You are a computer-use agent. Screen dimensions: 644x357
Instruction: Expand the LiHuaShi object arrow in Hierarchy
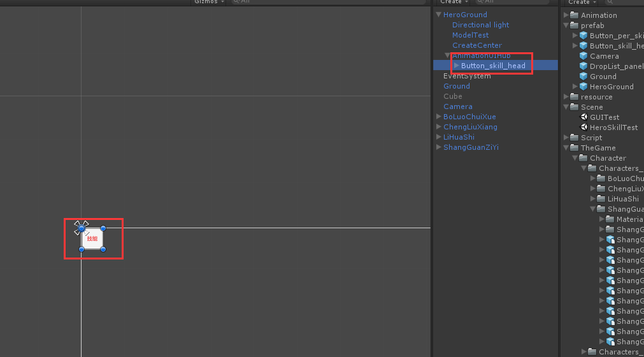click(439, 137)
